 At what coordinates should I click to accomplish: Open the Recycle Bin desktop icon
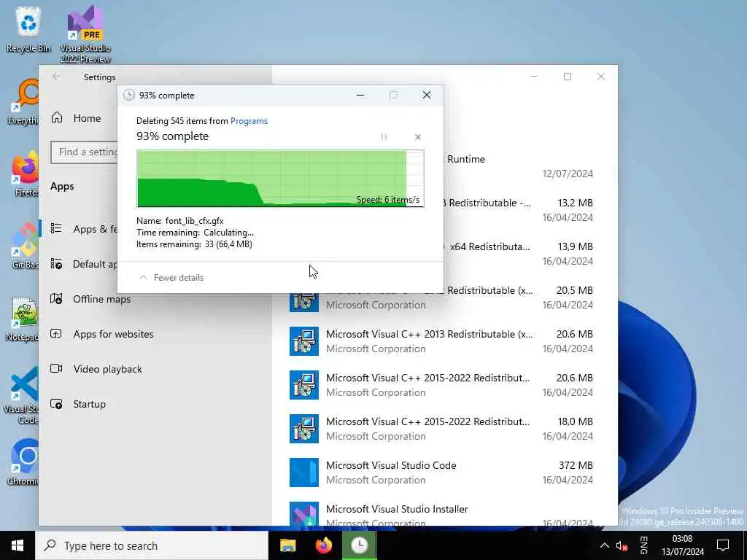[x=28, y=29]
